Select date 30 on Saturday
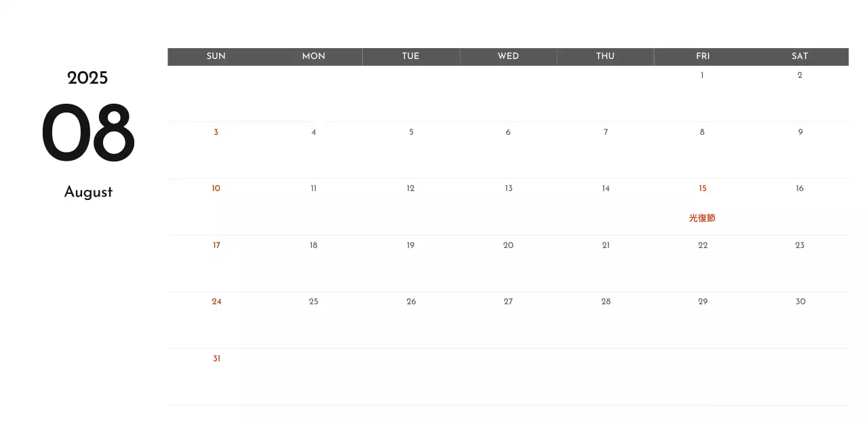 click(800, 302)
